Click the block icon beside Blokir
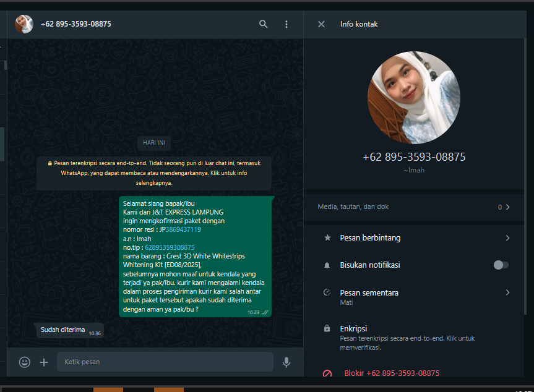The image size is (534, 392). click(327, 373)
